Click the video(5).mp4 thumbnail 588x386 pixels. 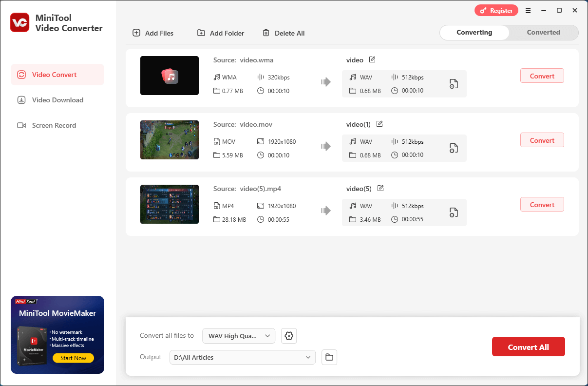pos(170,204)
